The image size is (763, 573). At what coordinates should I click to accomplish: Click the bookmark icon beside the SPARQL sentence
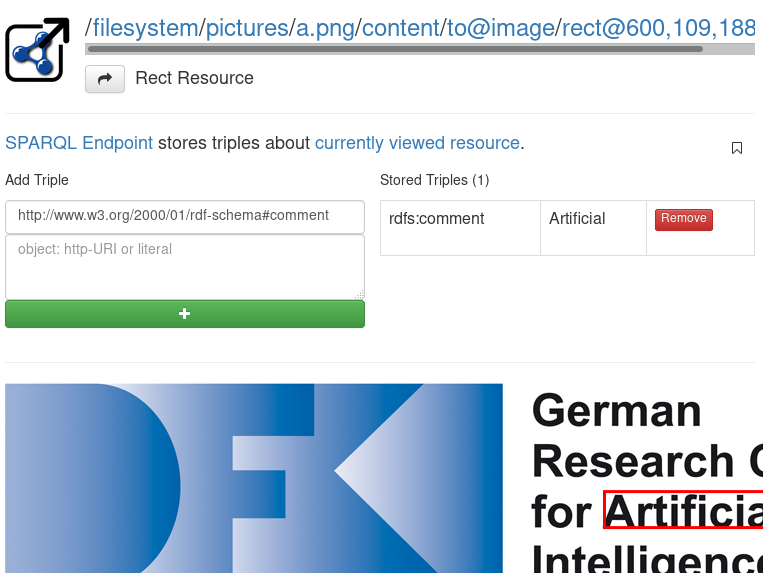737,148
